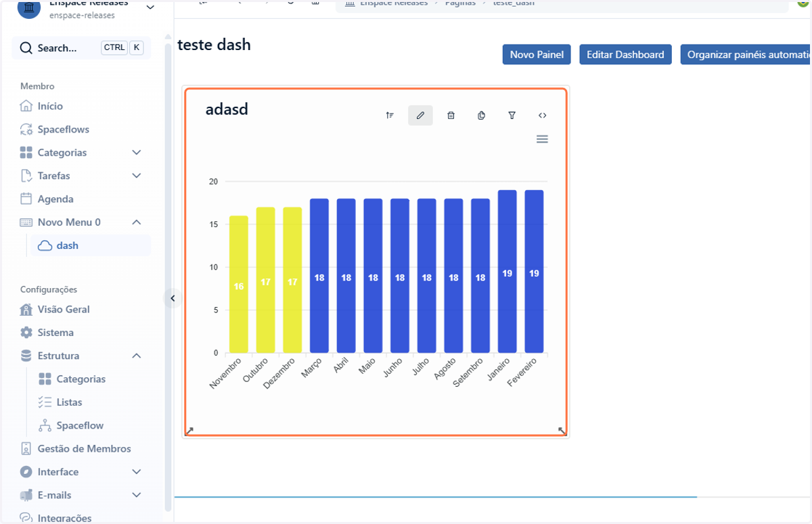The height and width of the screenshot is (524, 812).
Task: Click the yellow Outubro bar
Action: (265, 280)
